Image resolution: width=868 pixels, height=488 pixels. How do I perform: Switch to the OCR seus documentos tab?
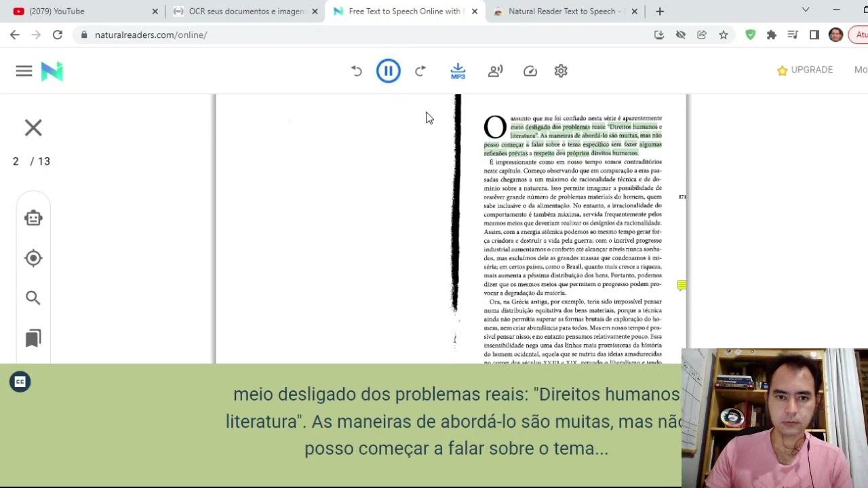pyautogui.click(x=245, y=12)
